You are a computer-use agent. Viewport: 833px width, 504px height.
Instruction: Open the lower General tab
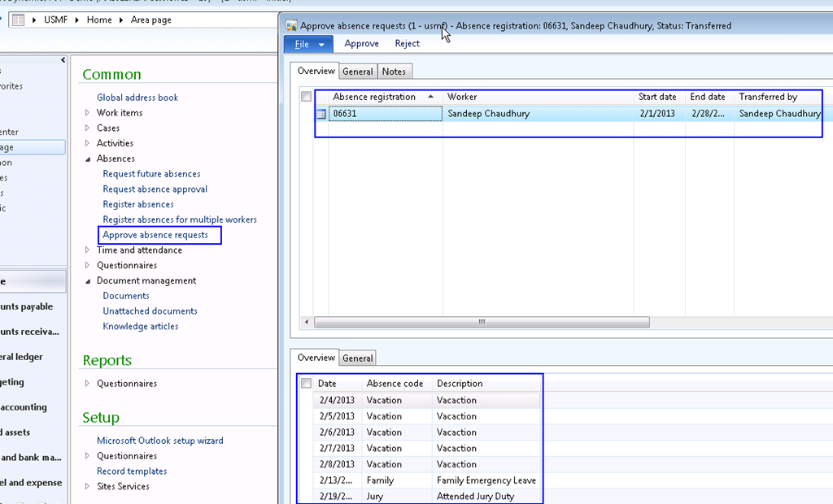click(357, 358)
